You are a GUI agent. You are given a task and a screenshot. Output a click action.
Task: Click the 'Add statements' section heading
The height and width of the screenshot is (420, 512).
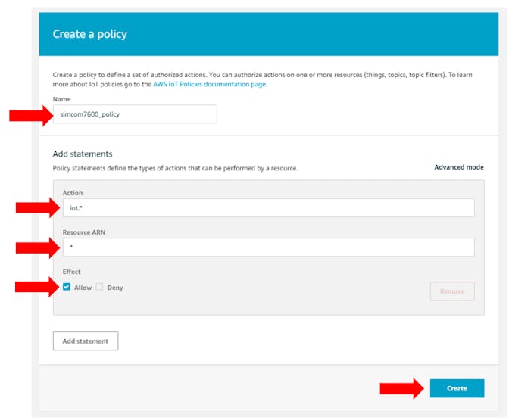[83, 154]
